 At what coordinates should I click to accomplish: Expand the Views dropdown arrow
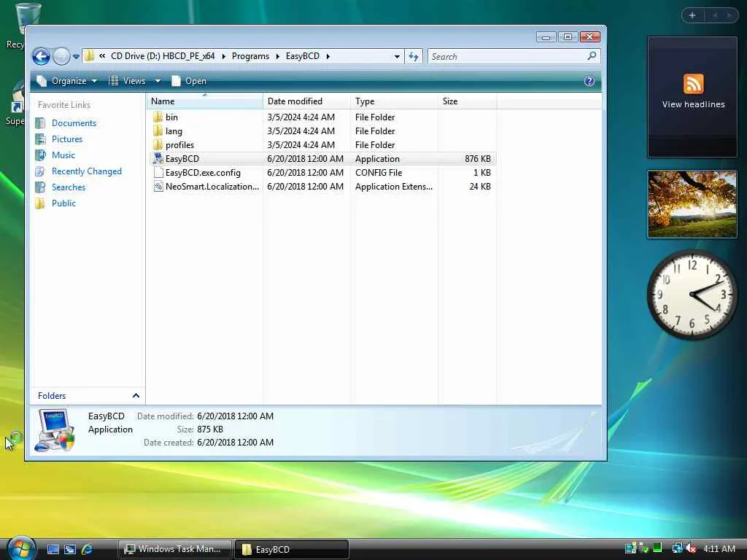158,81
